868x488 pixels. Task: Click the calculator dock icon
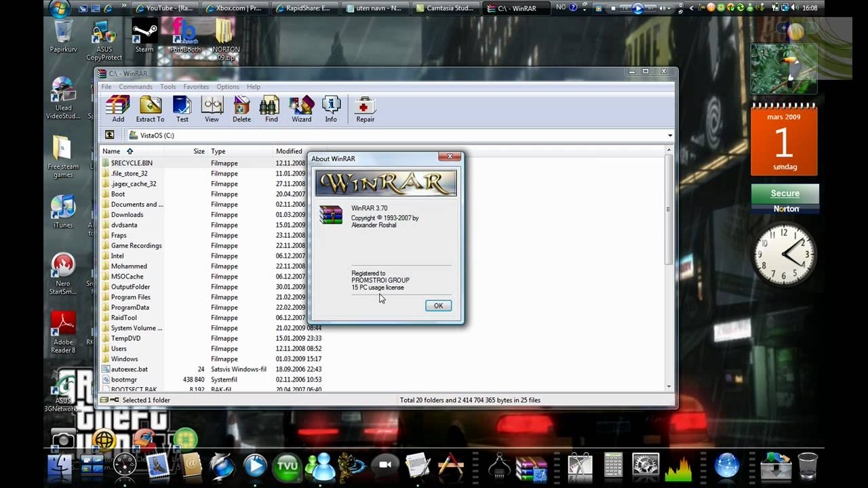613,466
